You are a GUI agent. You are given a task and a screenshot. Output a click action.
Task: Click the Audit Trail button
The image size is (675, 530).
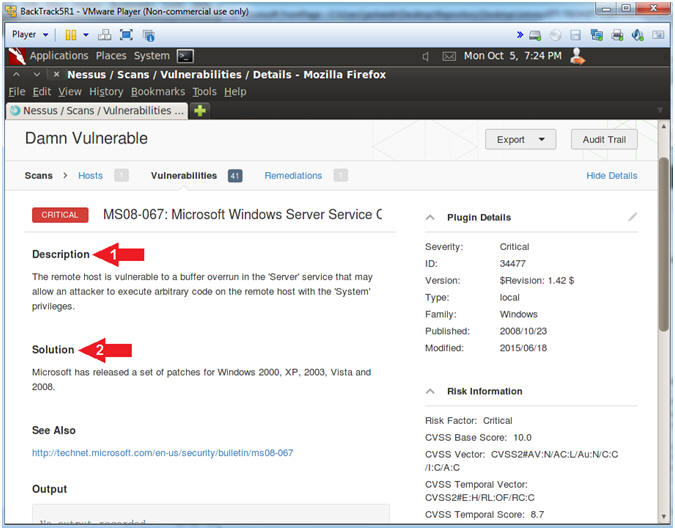point(604,139)
